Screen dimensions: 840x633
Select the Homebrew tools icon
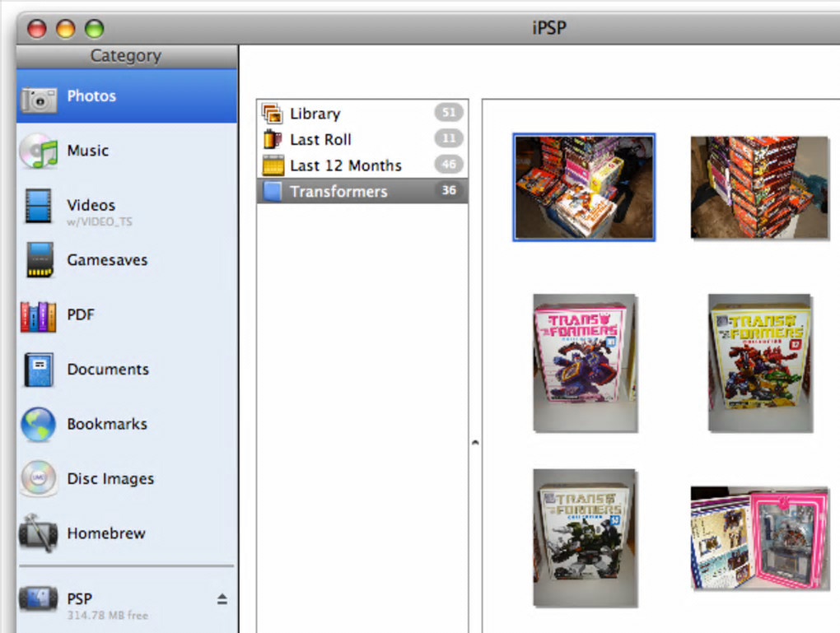point(39,533)
